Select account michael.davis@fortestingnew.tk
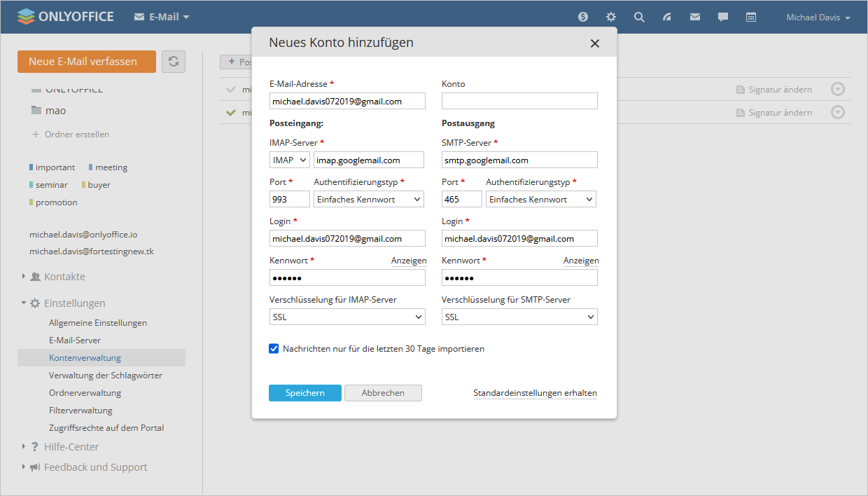868x496 pixels. coord(92,252)
